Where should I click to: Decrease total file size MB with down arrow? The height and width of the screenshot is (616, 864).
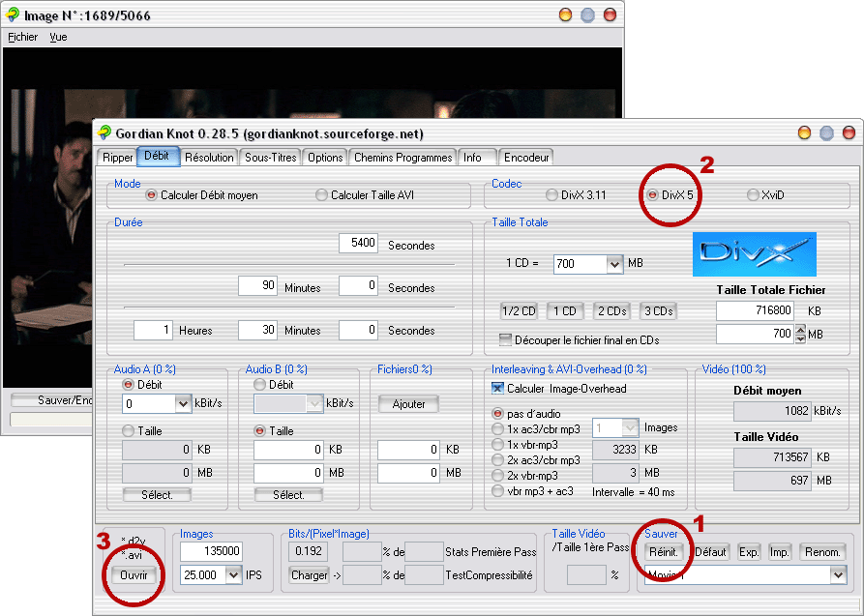pos(801,338)
